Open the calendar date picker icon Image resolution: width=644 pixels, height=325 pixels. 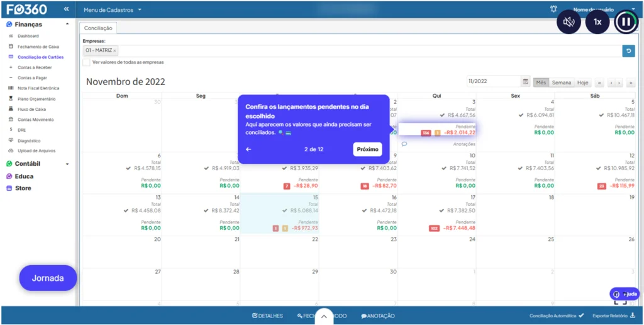coord(525,81)
